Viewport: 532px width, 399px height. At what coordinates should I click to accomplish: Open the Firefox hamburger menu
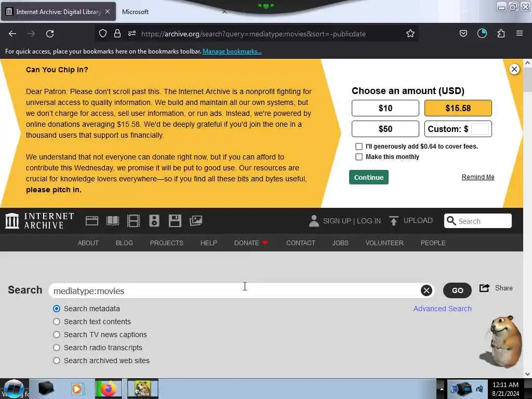click(519, 33)
